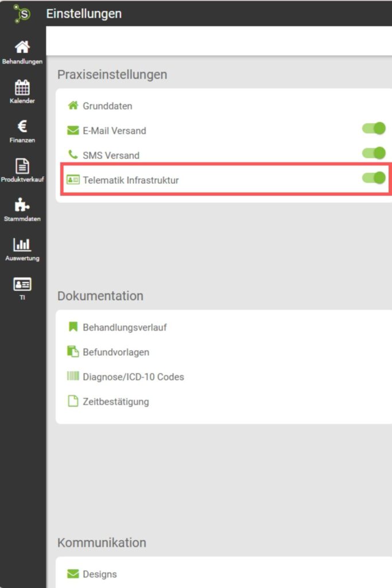
Task: Open Produktverkauf document icon
Action: coord(22,170)
